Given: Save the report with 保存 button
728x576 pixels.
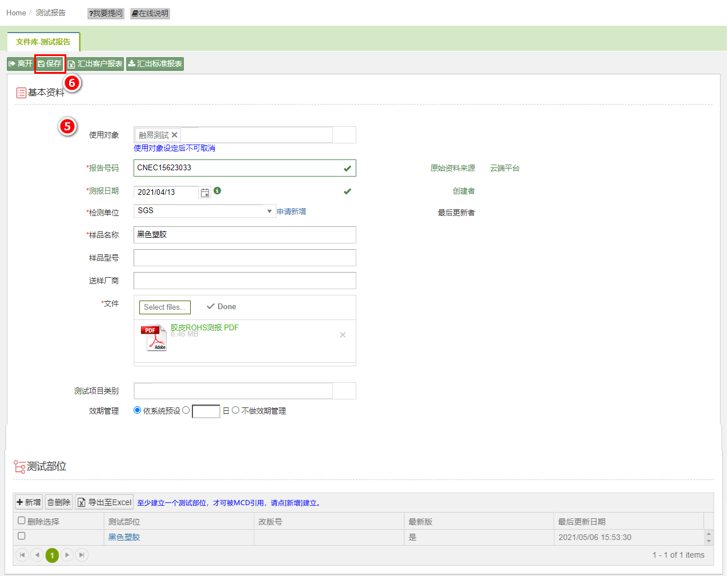Looking at the screenshot, I should coord(50,64).
